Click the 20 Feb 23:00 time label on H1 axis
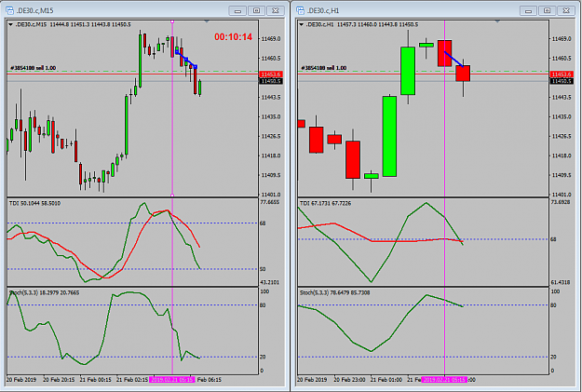 coord(349,380)
